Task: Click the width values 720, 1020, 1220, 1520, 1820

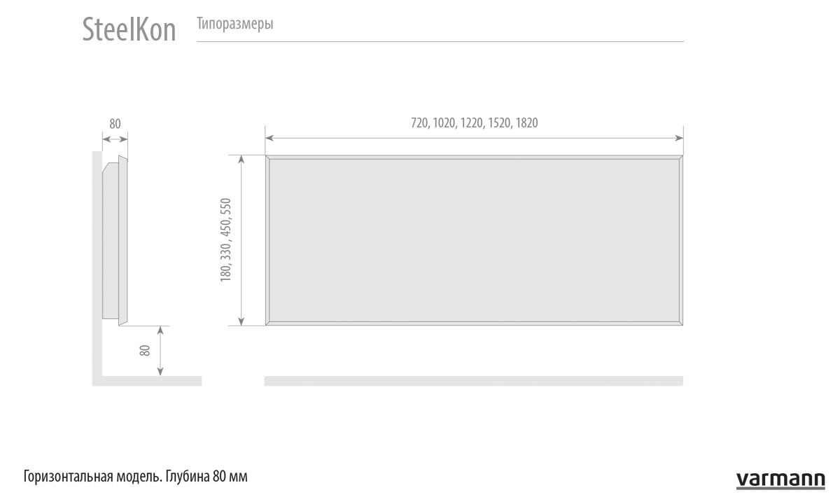Action: coord(474,123)
